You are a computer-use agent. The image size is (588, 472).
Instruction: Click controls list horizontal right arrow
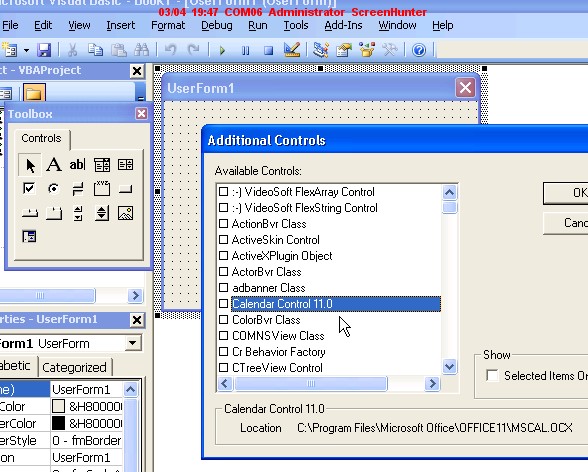pos(432,383)
